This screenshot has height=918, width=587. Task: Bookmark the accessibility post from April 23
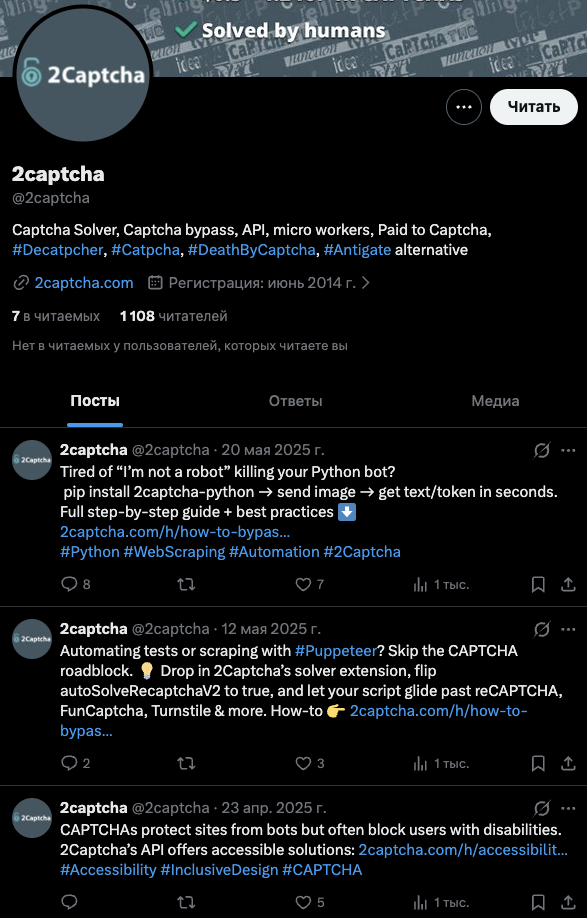(x=538, y=902)
